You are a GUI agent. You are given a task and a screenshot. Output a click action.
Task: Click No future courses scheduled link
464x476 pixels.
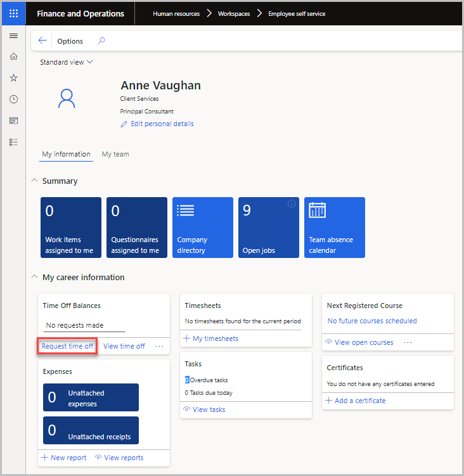(x=372, y=321)
